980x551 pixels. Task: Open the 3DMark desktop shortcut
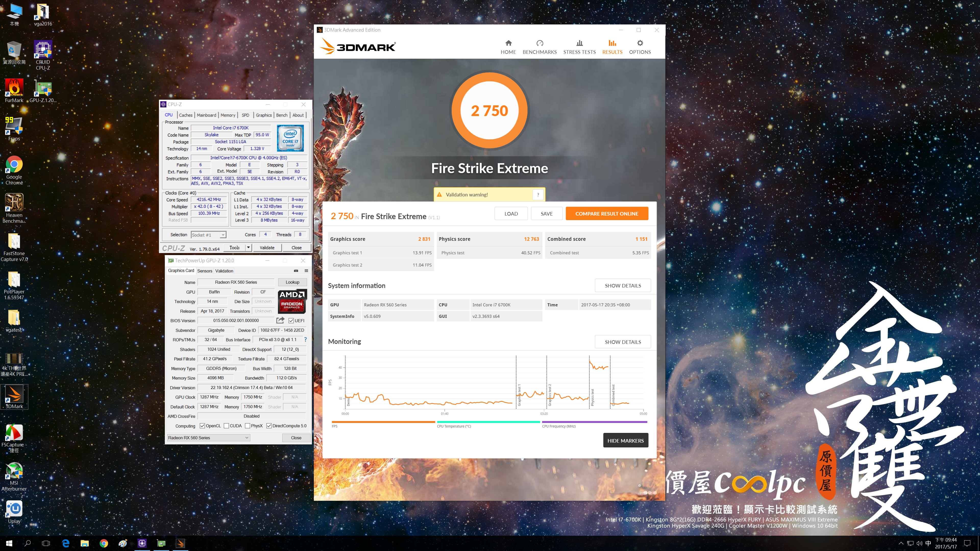(x=14, y=397)
